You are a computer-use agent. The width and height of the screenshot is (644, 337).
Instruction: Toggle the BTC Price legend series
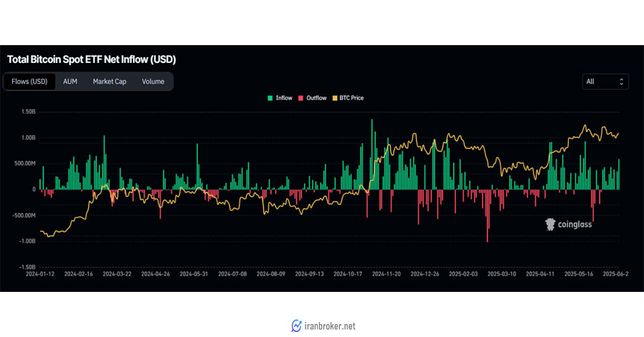(348, 98)
